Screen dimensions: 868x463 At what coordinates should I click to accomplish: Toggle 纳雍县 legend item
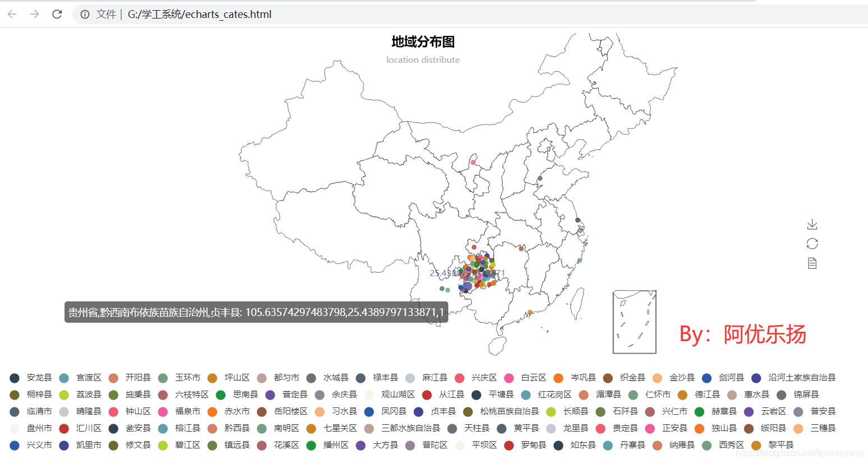(673, 445)
